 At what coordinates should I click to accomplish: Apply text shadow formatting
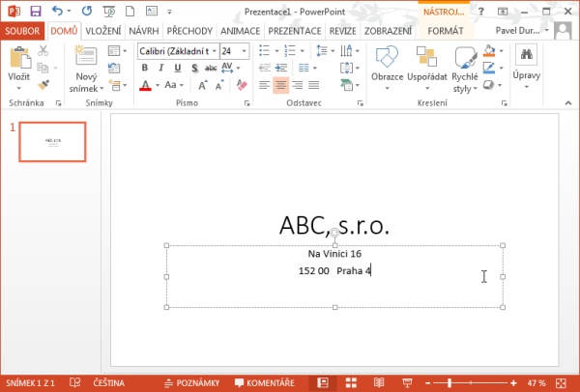[194, 68]
